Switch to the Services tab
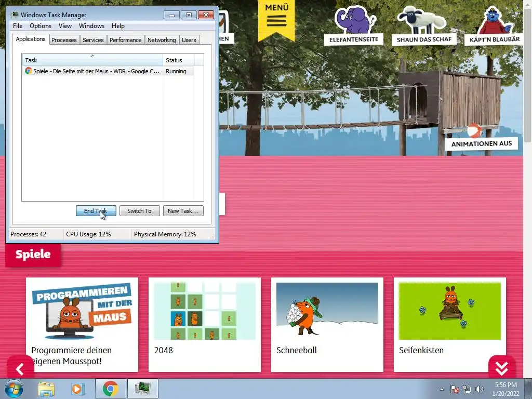Image resolution: width=532 pixels, height=399 pixels. 93,40
